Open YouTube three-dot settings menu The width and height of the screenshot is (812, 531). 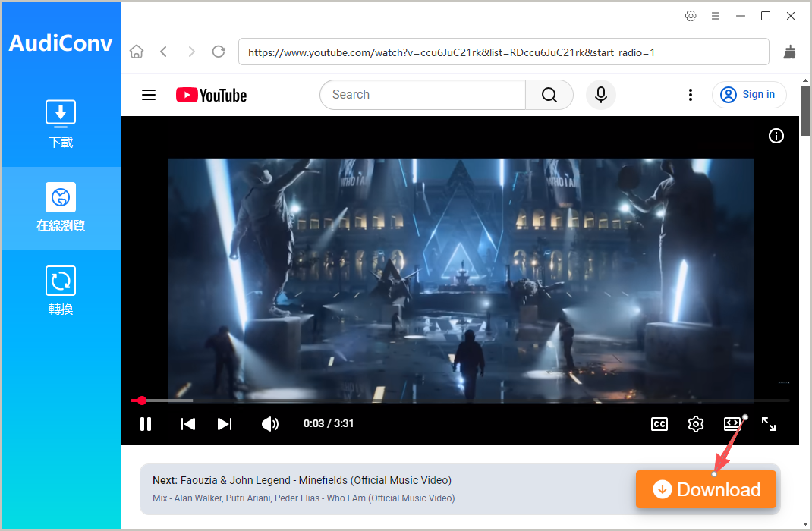click(691, 95)
